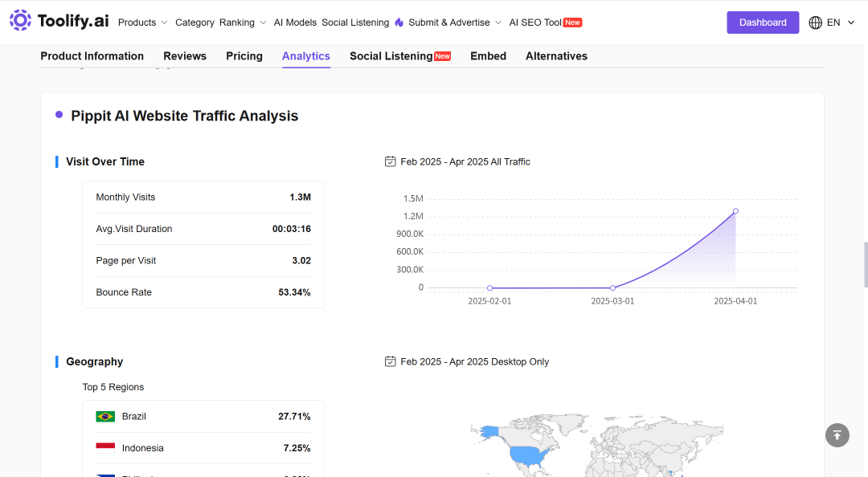Open the EN language dropdown
Image resolution: width=868 pixels, height=477 pixels.
[x=841, y=22]
